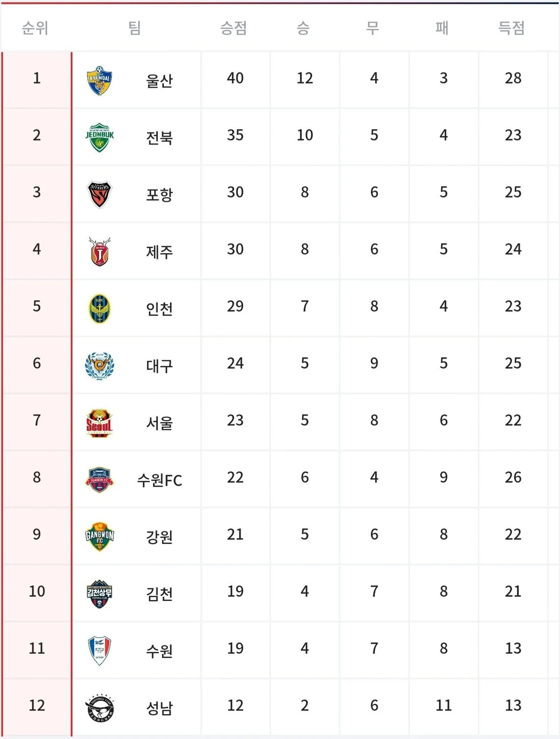This screenshot has height=739, width=560.
Task: Click the Suwon Bluewings crest icon
Action: (99, 650)
